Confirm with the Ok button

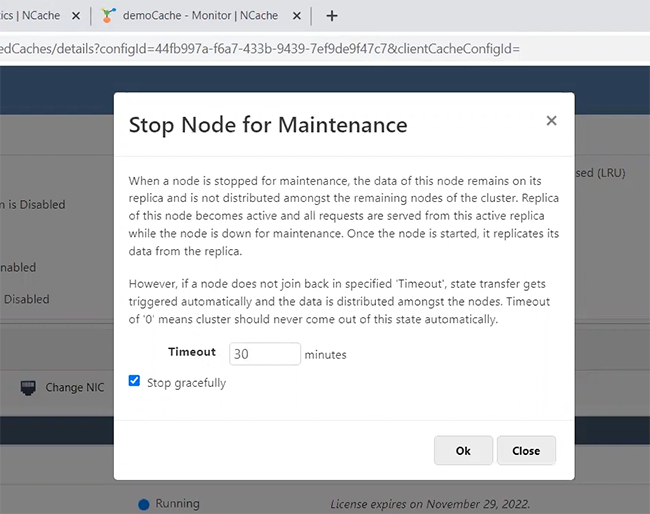coord(463,451)
